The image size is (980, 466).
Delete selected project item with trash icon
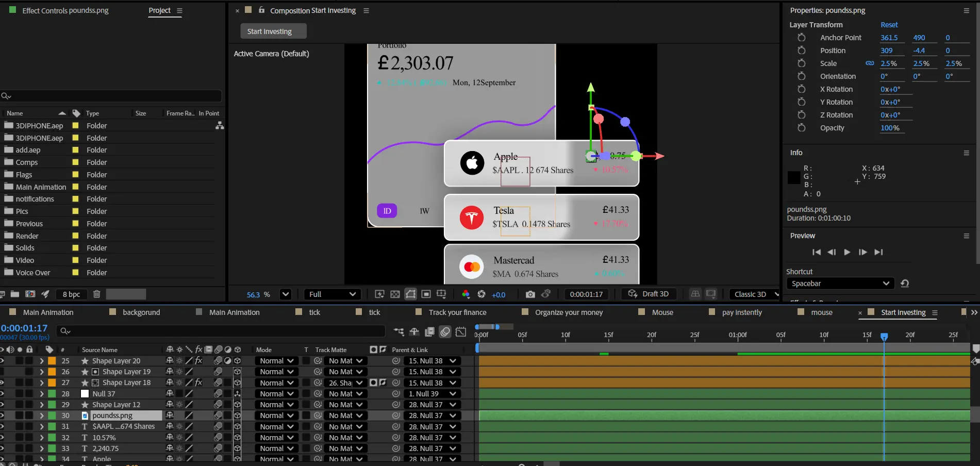coord(96,294)
